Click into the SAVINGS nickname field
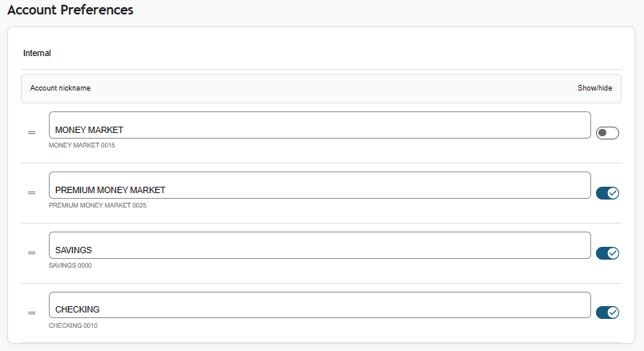The height and width of the screenshot is (351, 644). coord(320,246)
